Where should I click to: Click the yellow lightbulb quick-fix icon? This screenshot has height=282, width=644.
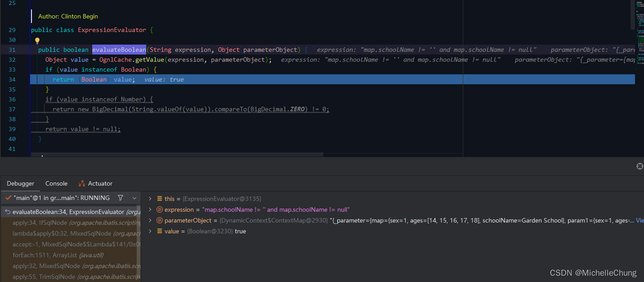coord(38,40)
